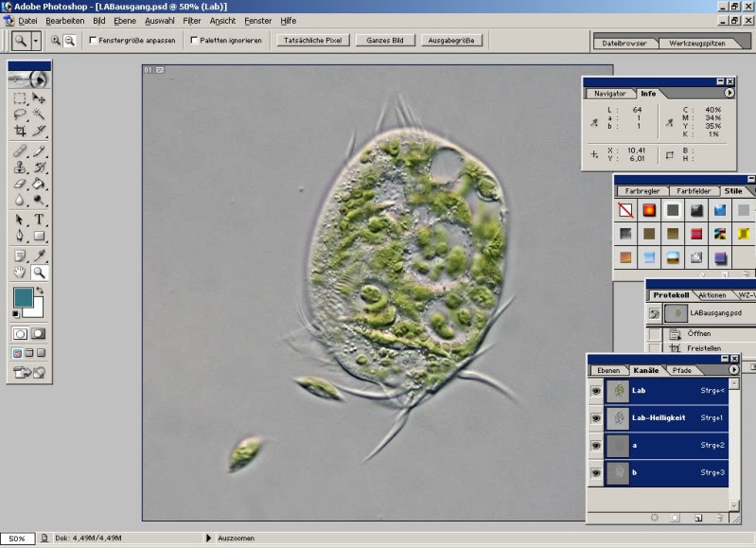
Task: Enable 'Paletten ignorieren' checkbox
Action: click(194, 40)
